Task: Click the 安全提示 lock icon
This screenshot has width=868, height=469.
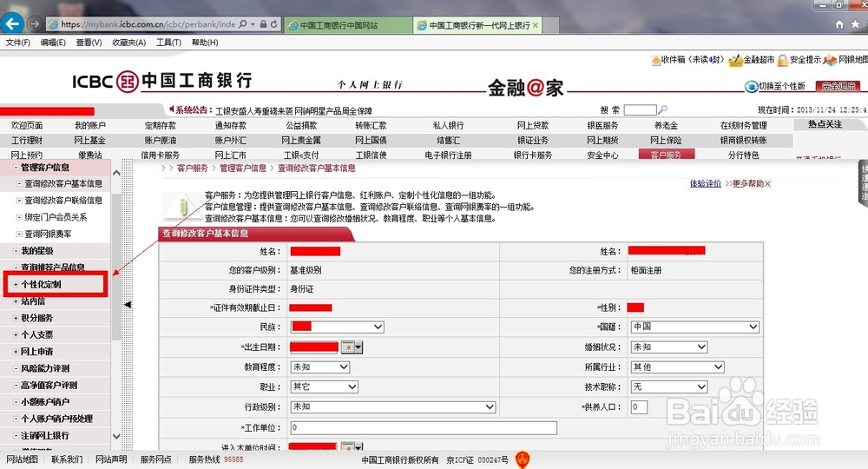Action: [783, 60]
